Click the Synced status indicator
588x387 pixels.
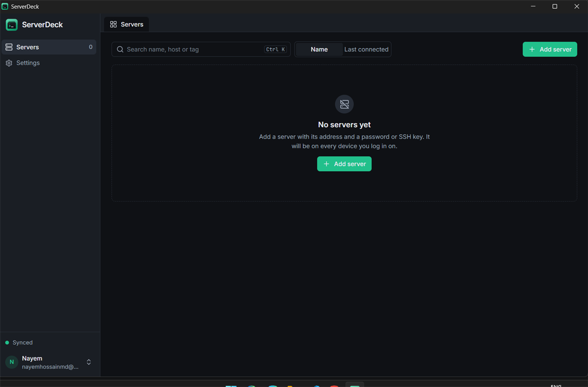point(19,342)
